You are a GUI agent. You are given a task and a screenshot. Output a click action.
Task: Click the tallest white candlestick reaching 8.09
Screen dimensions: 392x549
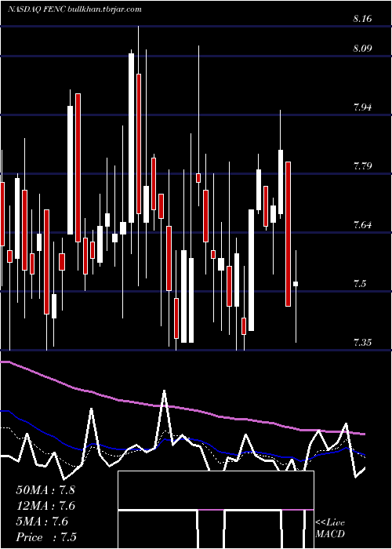pos(131,136)
